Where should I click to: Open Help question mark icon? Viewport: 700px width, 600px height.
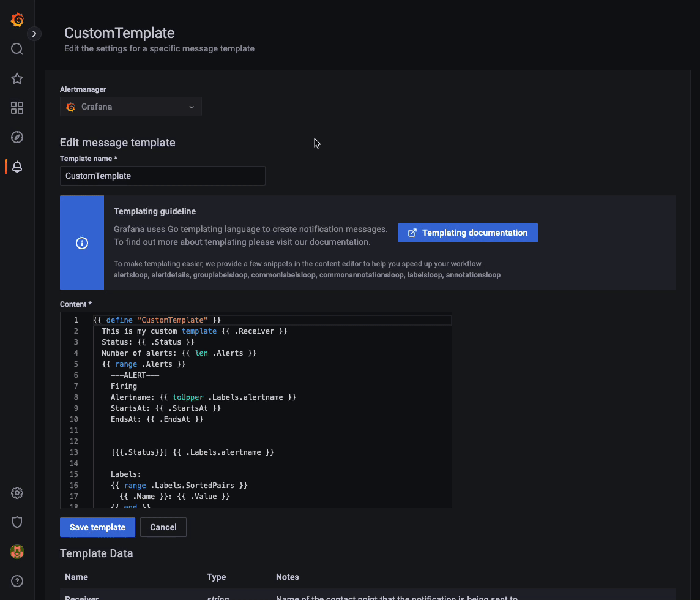(x=17, y=581)
